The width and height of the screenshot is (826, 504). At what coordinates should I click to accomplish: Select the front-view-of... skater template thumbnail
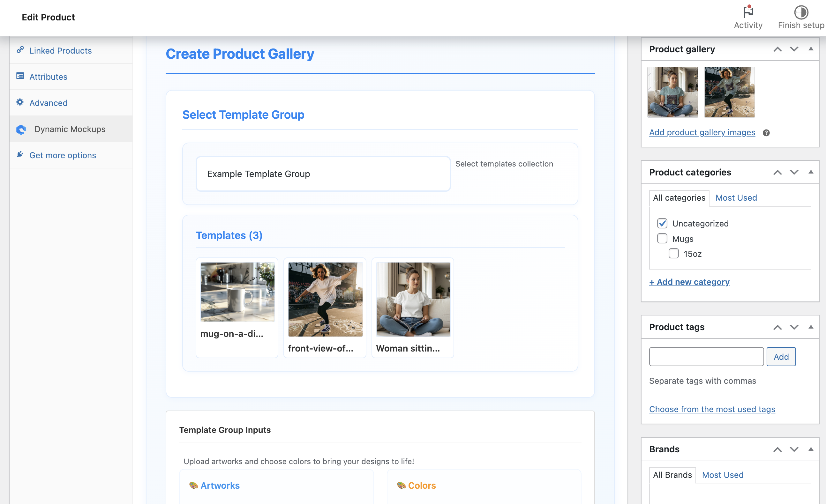pyautogui.click(x=325, y=299)
